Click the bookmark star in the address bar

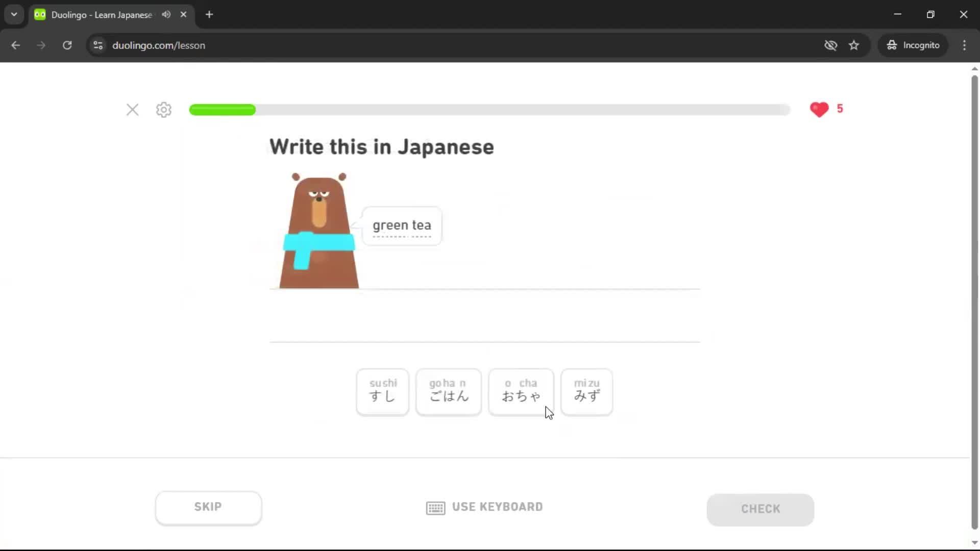click(x=854, y=45)
